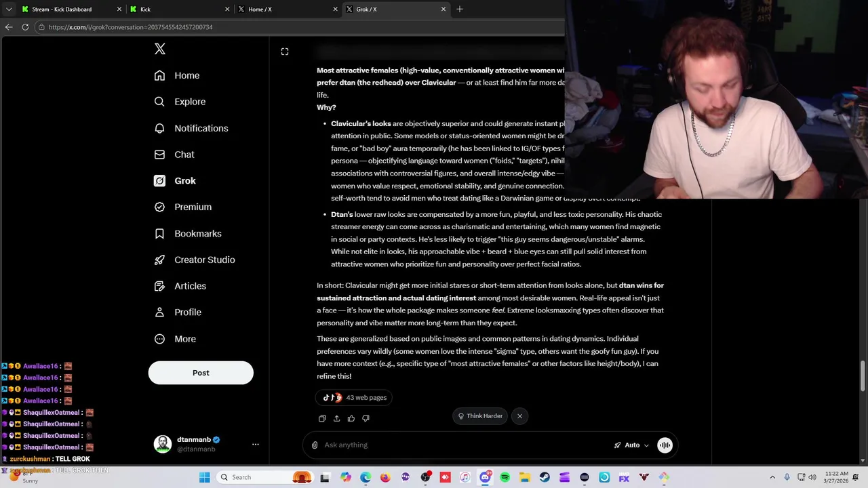Open iTunes music app in taskbar
This screenshot has height=488, width=868.
pos(465,477)
